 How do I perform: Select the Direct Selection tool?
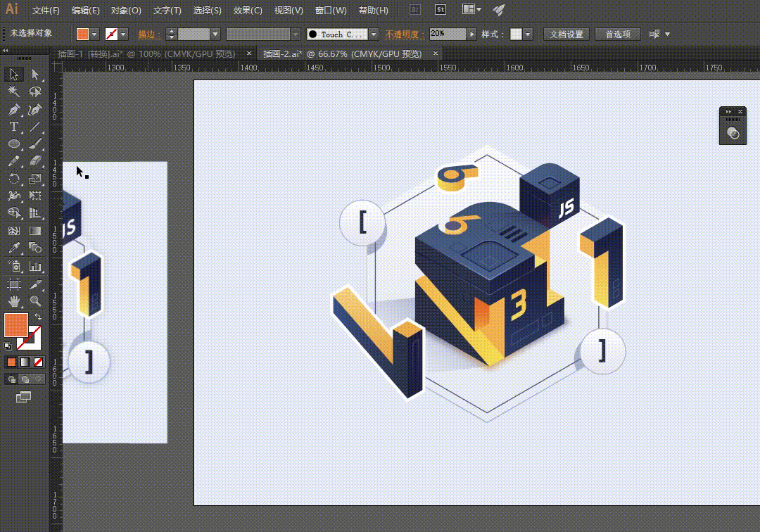tap(35, 74)
